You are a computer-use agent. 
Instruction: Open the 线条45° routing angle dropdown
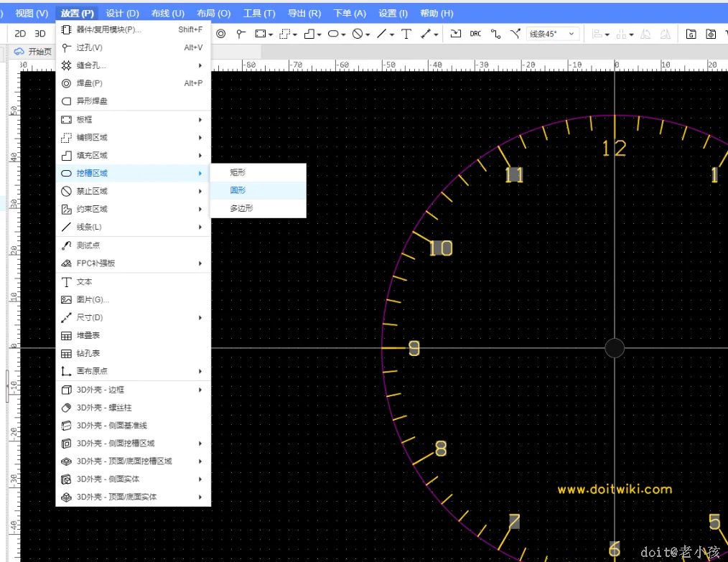(x=553, y=34)
